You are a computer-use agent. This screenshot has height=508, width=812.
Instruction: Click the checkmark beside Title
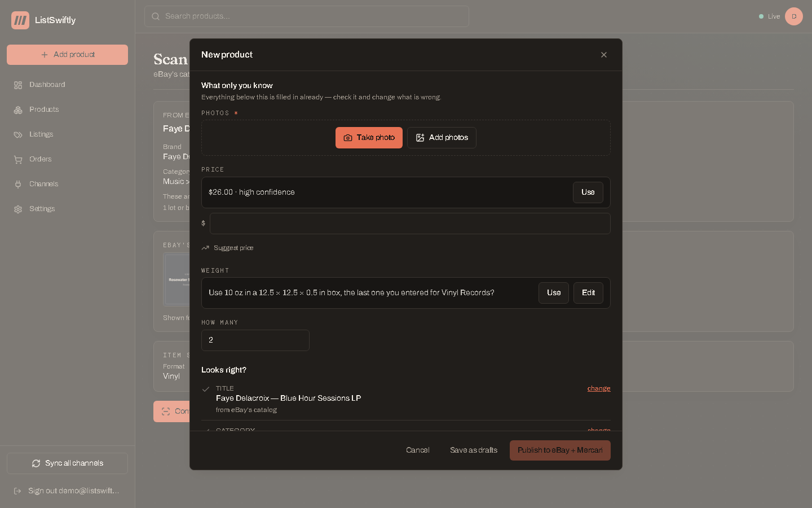206,389
